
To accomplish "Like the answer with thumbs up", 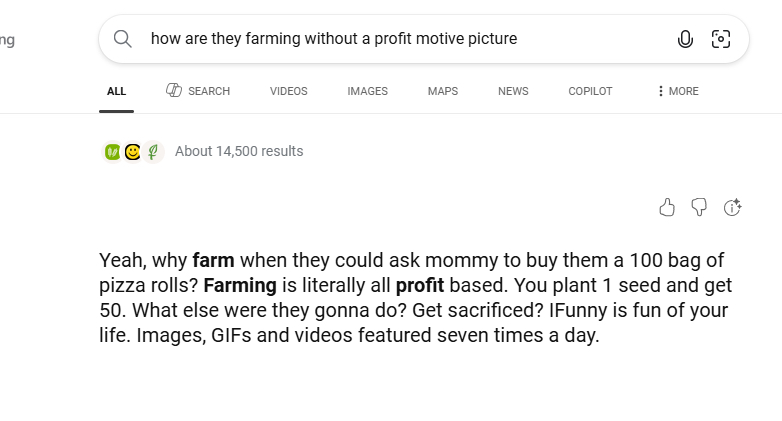I will pos(667,207).
